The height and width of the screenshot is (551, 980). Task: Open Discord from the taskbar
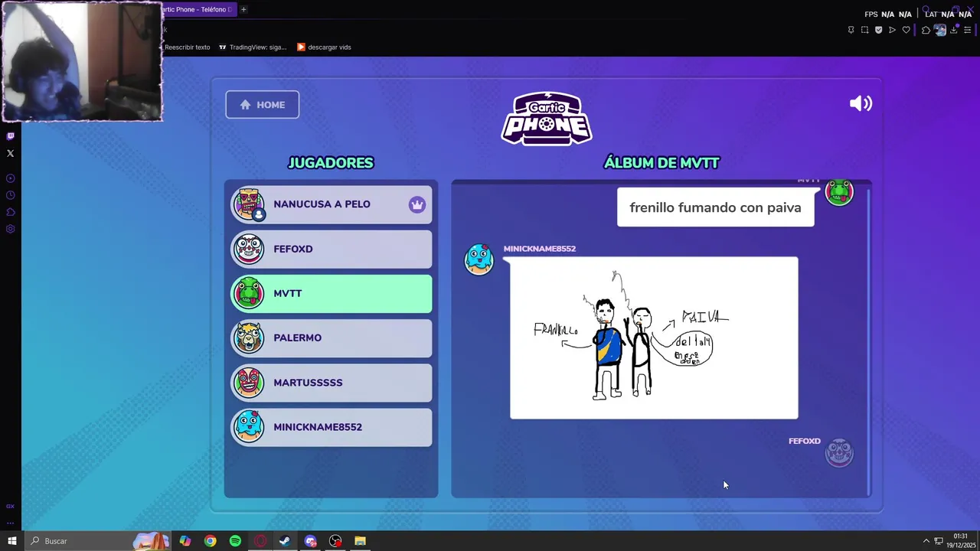pos(310,541)
